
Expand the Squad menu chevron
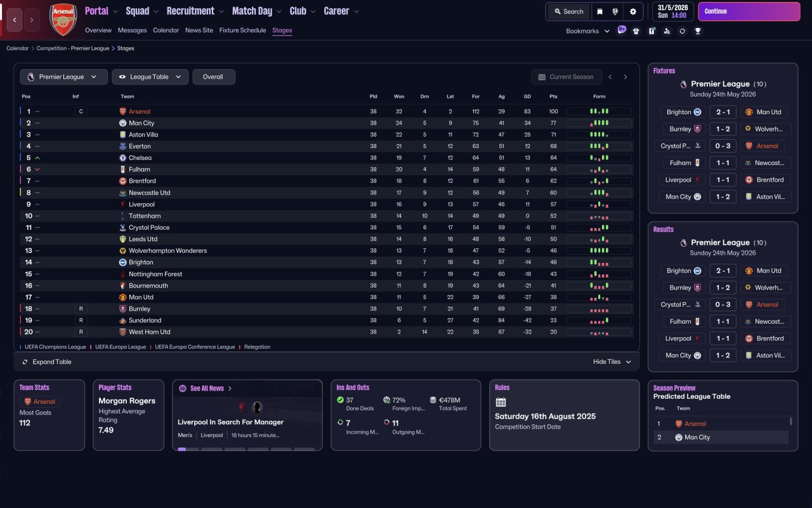pyautogui.click(x=156, y=11)
